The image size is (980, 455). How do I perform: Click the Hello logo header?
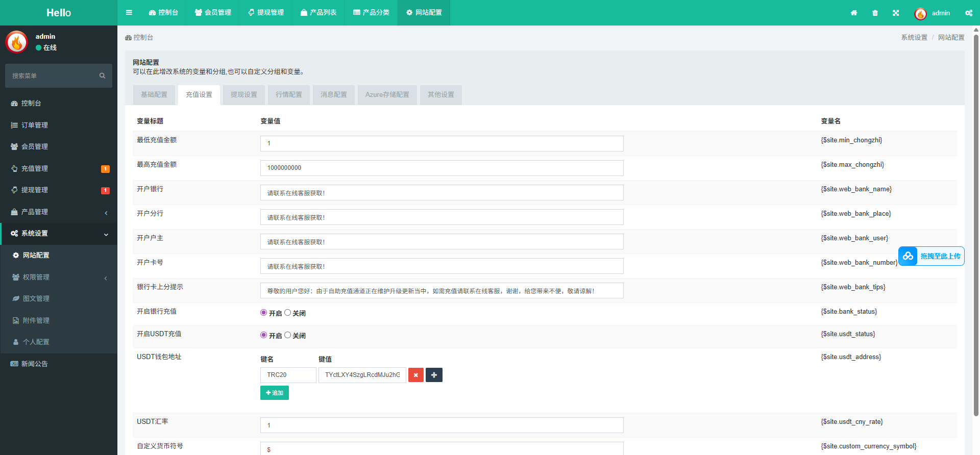pyautogui.click(x=59, y=13)
